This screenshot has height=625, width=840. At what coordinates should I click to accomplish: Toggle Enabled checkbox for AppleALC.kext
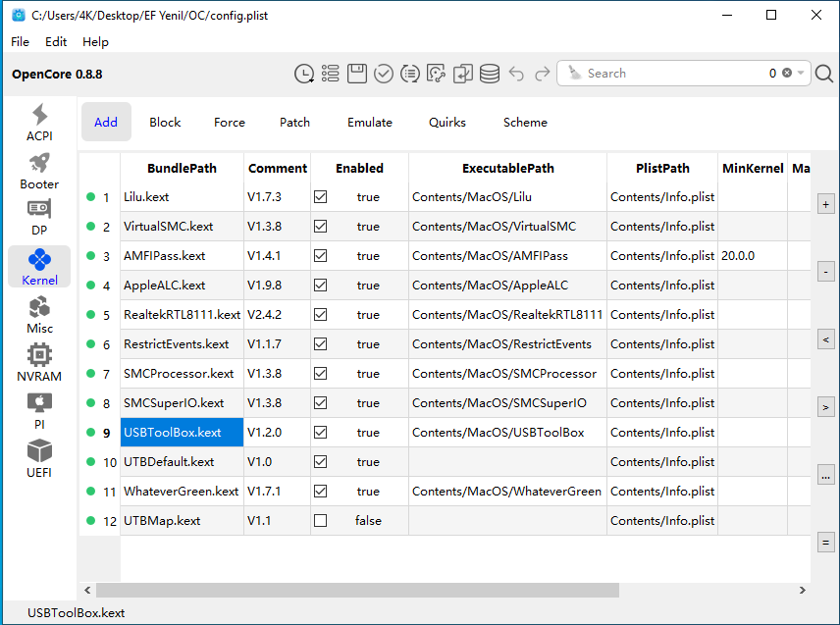[320, 285]
